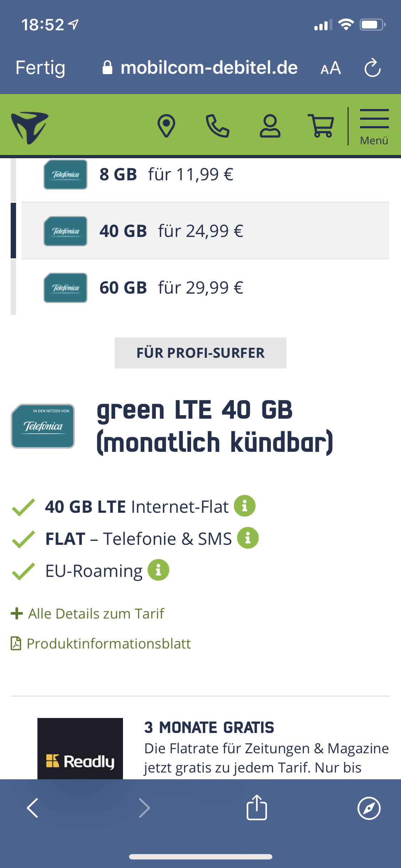Image resolution: width=401 pixels, height=868 pixels.
Task: Expand Alle Details zum Tarif
Action: (x=88, y=614)
